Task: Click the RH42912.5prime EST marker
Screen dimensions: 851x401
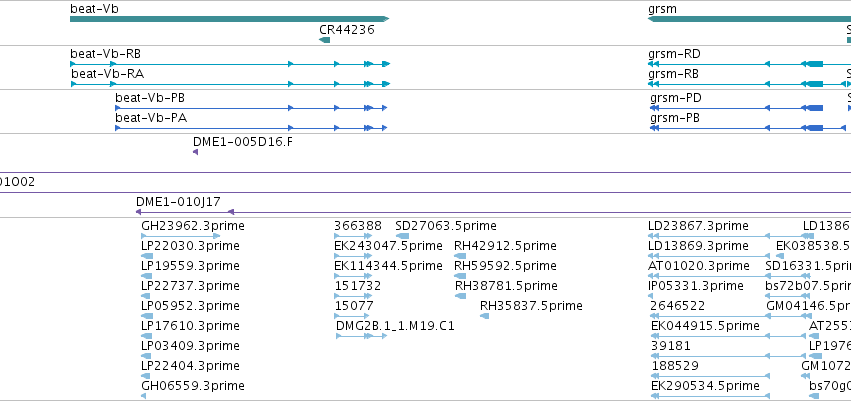Action: (460, 256)
